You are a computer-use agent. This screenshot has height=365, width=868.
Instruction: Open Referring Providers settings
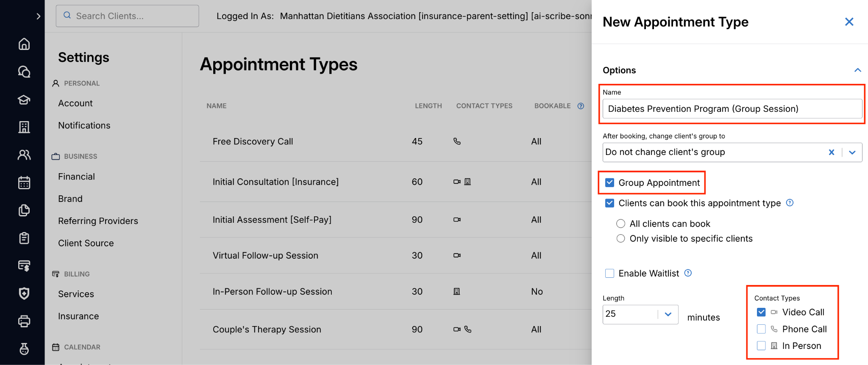98,221
